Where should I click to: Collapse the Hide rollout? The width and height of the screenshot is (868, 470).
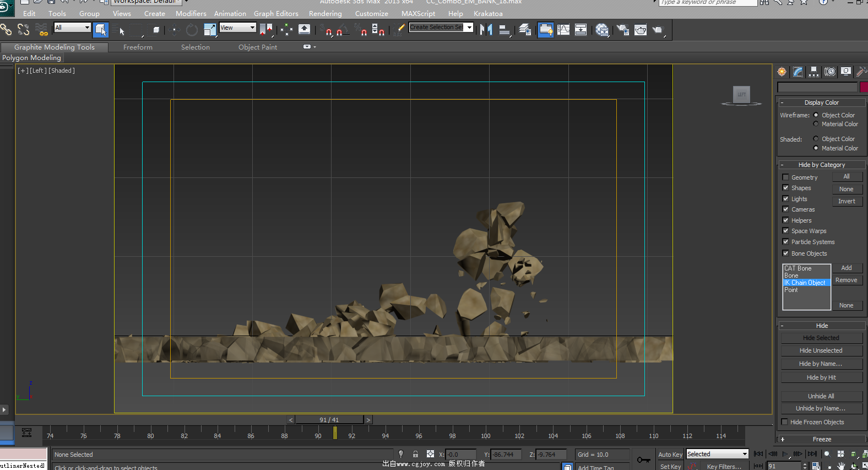(x=821, y=326)
